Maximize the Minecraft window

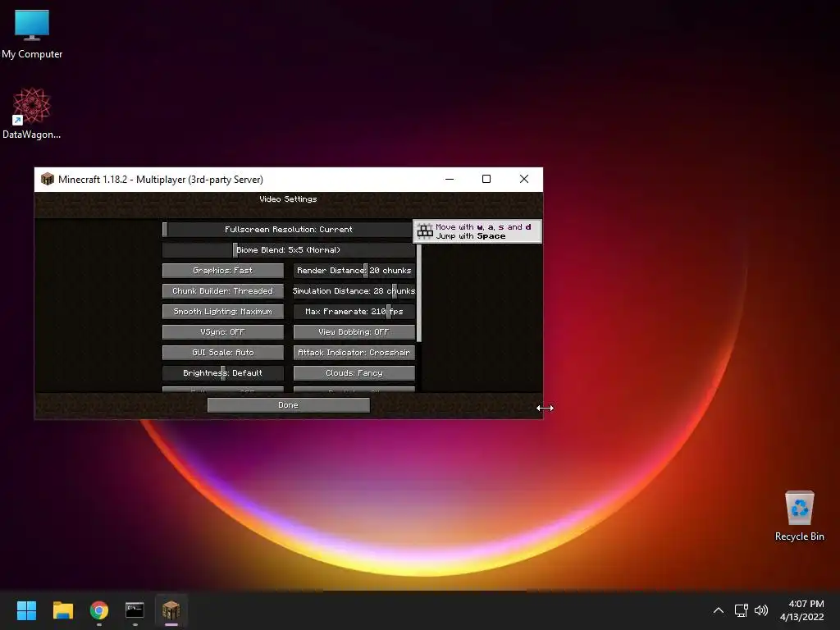pos(486,179)
